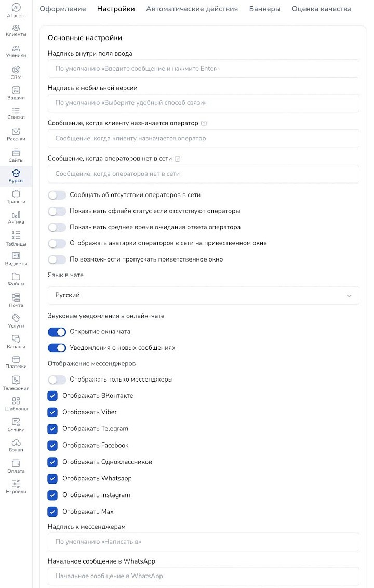This screenshot has height=588, width=374.
Task: Enable Сообщать об отсутствии операторов toggle
Action: pyautogui.click(x=57, y=195)
